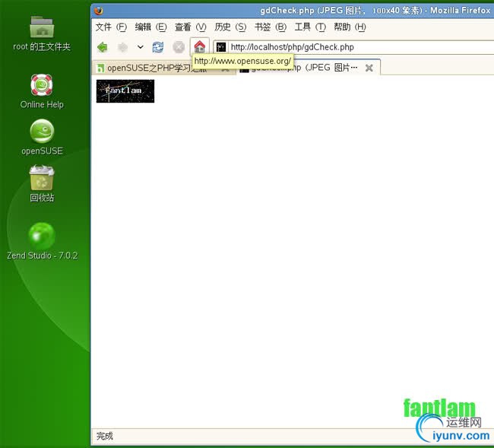Screen dimensions: 494x448
Task: Go back with the green arrow button
Action: (x=103, y=47)
